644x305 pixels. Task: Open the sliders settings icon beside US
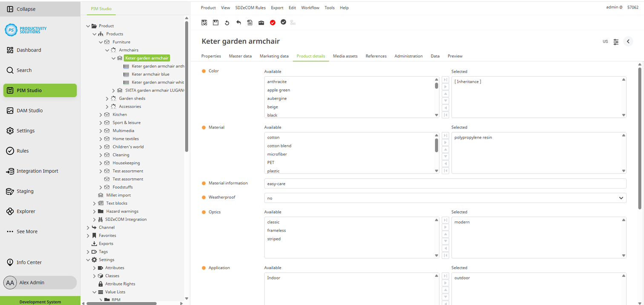(x=616, y=42)
